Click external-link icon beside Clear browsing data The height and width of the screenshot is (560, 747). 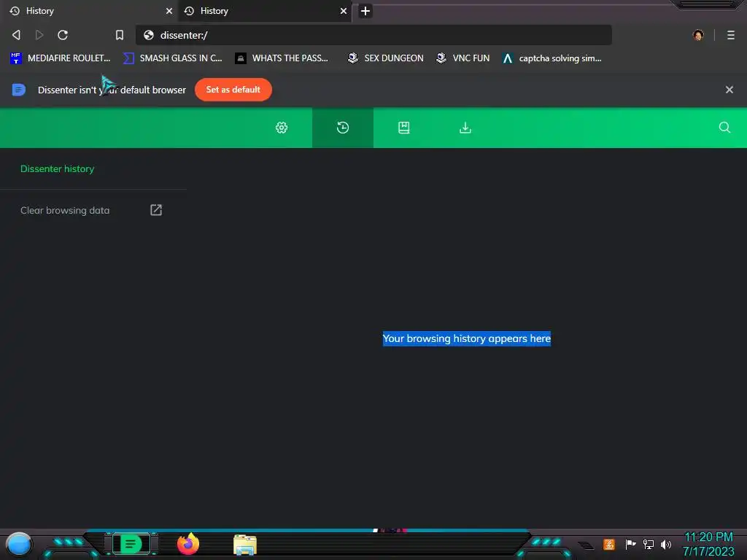(x=156, y=210)
